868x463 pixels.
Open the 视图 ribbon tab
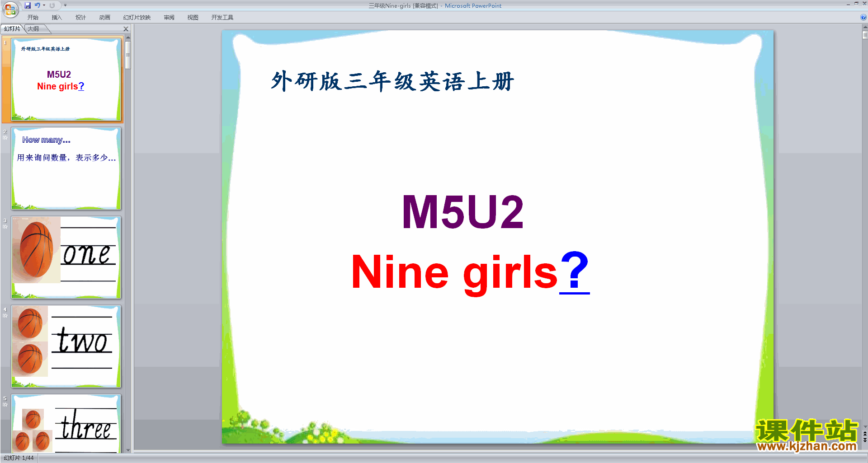193,18
